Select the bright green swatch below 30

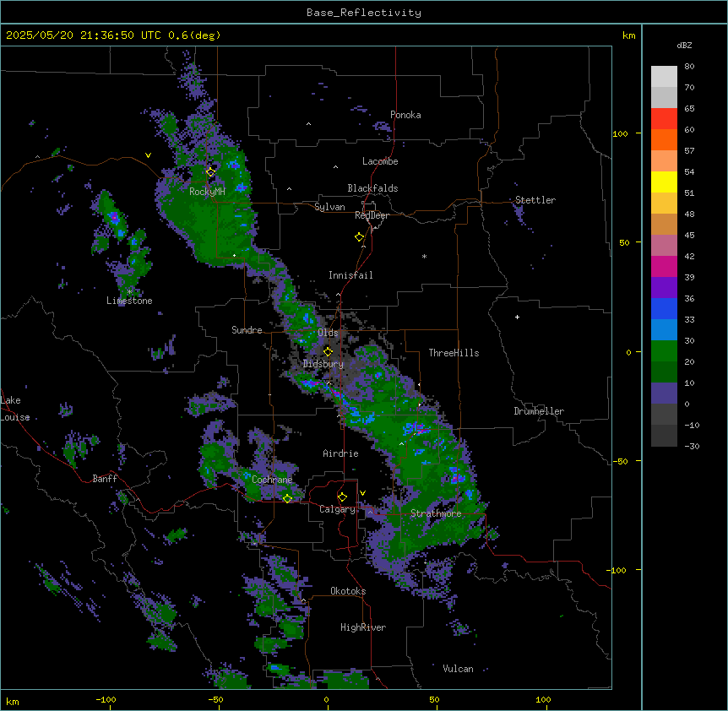click(x=664, y=351)
